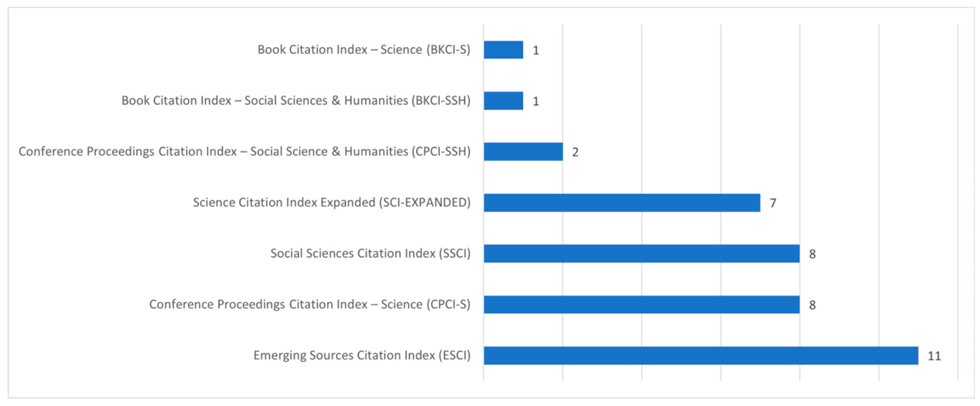Image resolution: width=980 pixels, height=406 pixels.
Task: Select the SCI-EXPANDED bar
Action: pyautogui.click(x=622, y=203)
